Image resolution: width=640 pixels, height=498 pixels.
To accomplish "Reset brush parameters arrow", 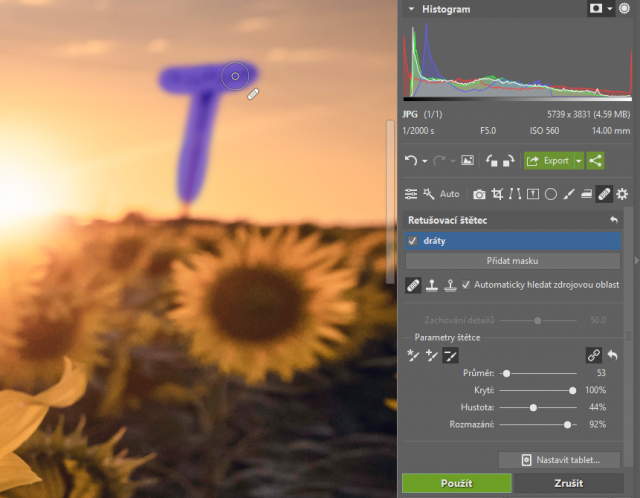I will [x=612, y=355].
